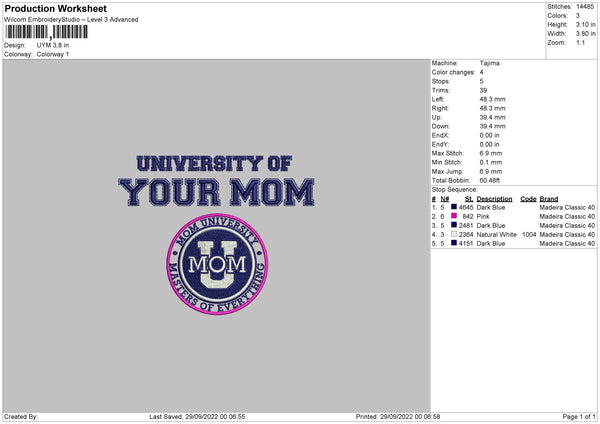Click the Height value '3.10 in'
600x424 pixels.
click(x=585, y=24)
